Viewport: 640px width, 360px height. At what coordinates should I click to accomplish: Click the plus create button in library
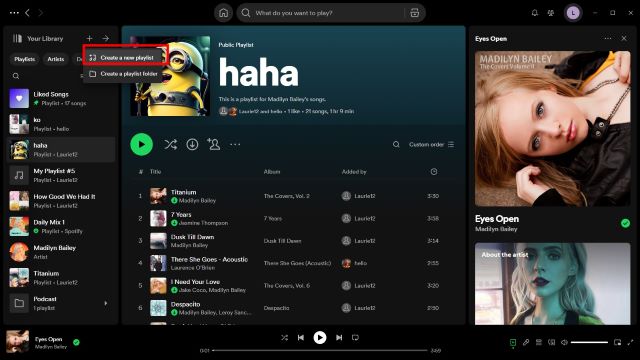pyautogui.click(x=89, y=38)
